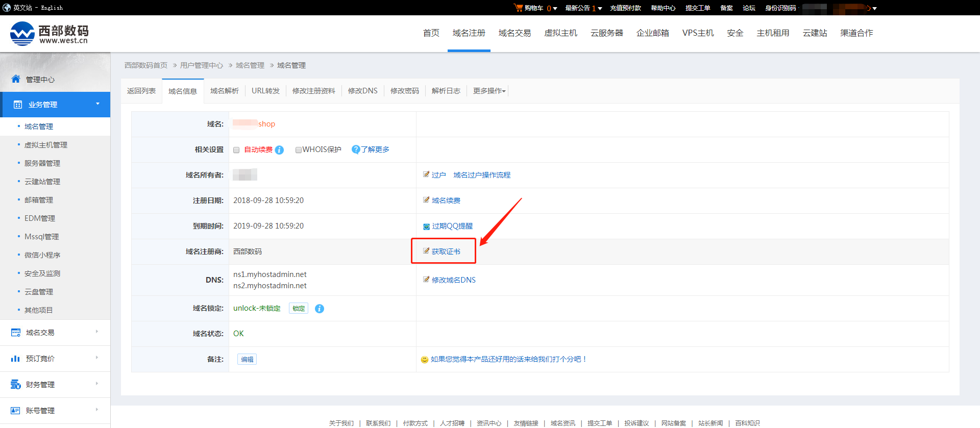Open the shopping cart icon

pos(519,8)
